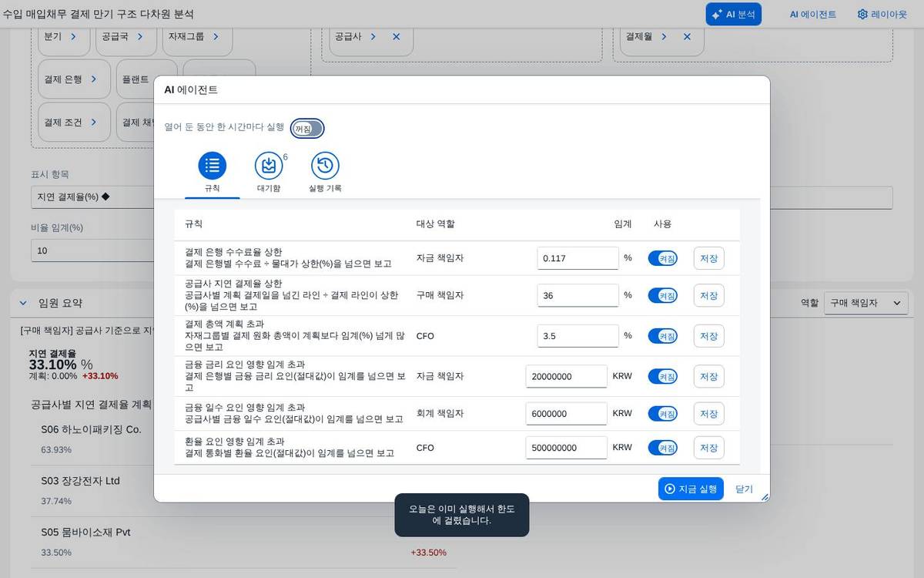Remove the 결제월 chip with X
924x578 pixels.
687,36
